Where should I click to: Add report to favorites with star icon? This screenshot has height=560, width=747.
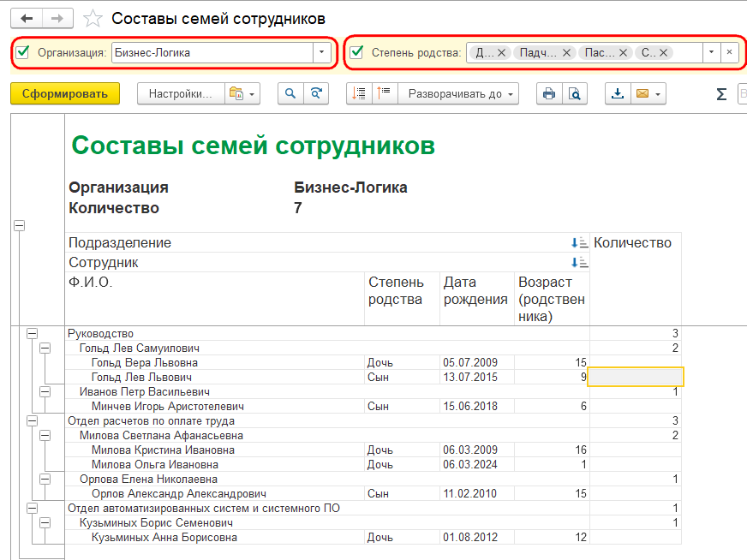93,19
